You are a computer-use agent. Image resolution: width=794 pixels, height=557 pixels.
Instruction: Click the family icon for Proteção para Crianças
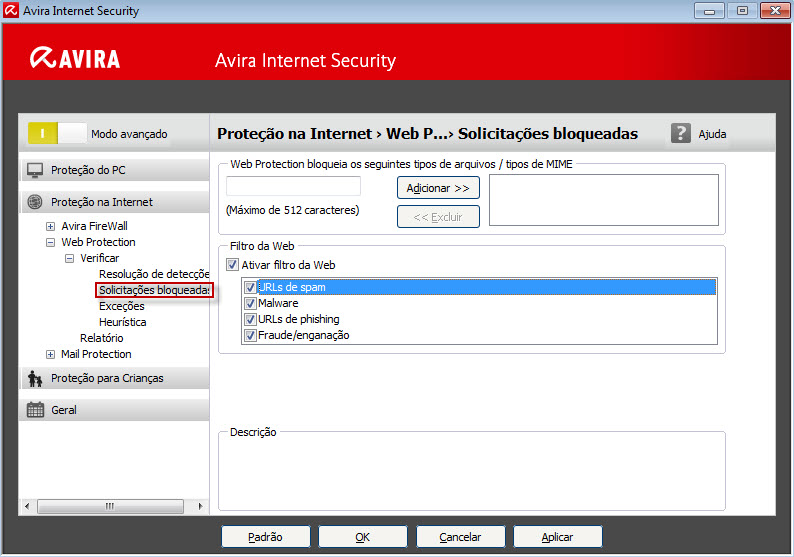[x=35, y=378]
